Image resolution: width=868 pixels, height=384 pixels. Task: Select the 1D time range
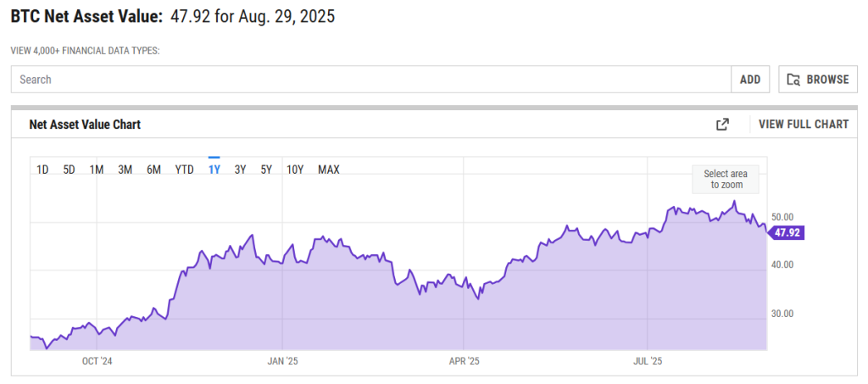tap(42, 170)
